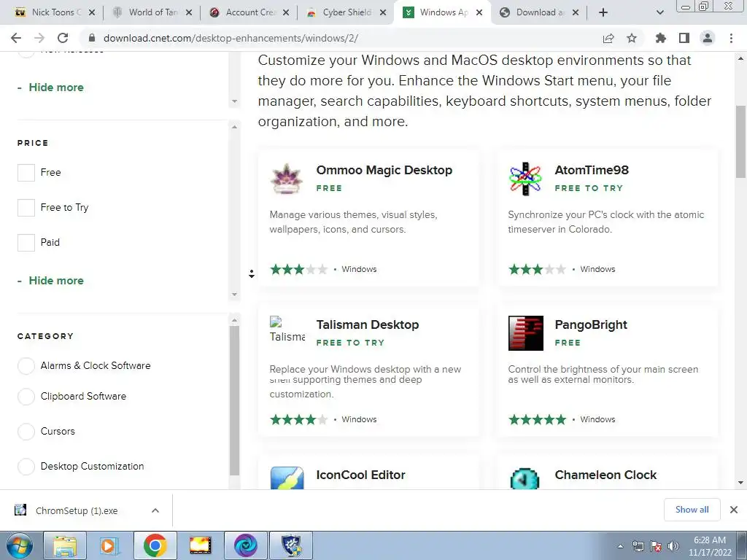747x560 pixels.
Task: Check the Free to Try checkbox
Action: point(26,208)
